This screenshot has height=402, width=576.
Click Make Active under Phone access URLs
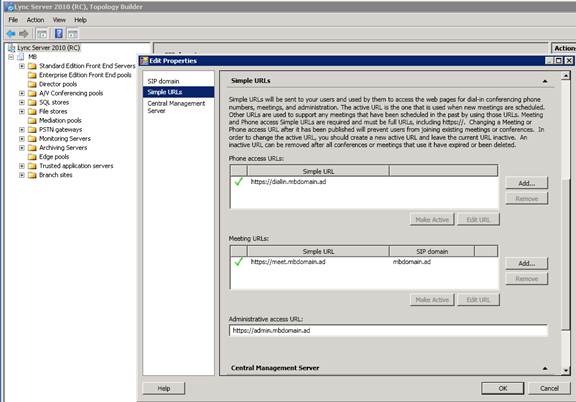pyautogui.click(x=432, y=220)
